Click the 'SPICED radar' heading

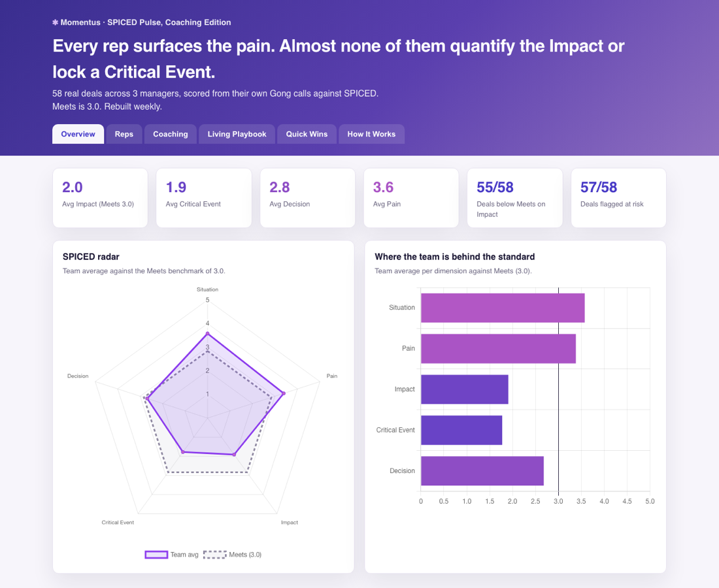click(x=91, y=257)
